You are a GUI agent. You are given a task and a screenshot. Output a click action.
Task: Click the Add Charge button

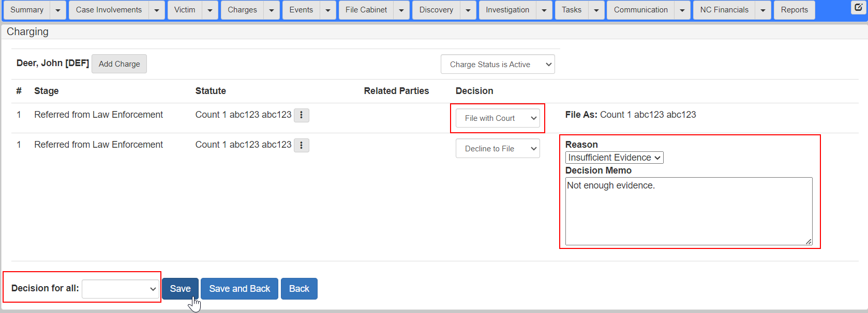119,64
